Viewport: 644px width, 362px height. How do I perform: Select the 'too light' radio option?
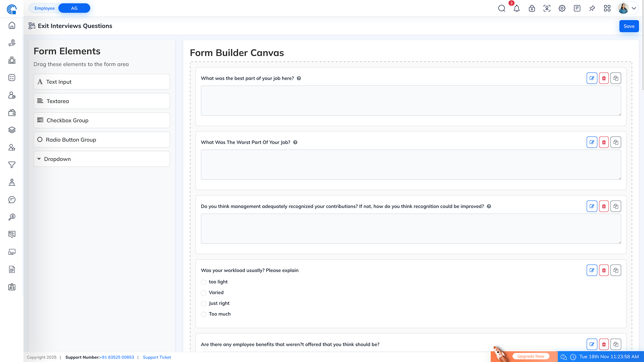click(x=204, y=282)
